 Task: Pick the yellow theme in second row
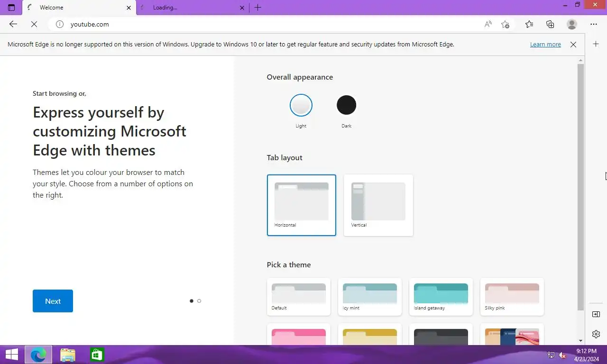tap(370, 334)
